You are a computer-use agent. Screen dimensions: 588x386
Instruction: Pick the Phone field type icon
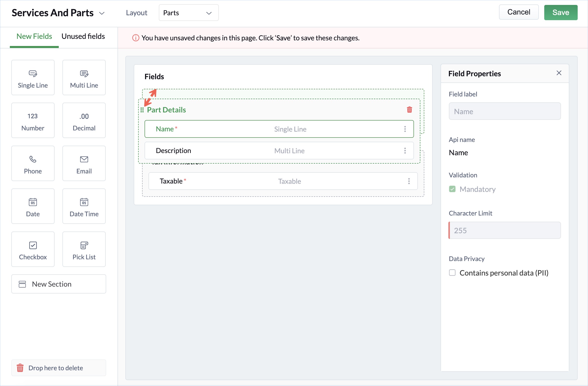(33, 159)
